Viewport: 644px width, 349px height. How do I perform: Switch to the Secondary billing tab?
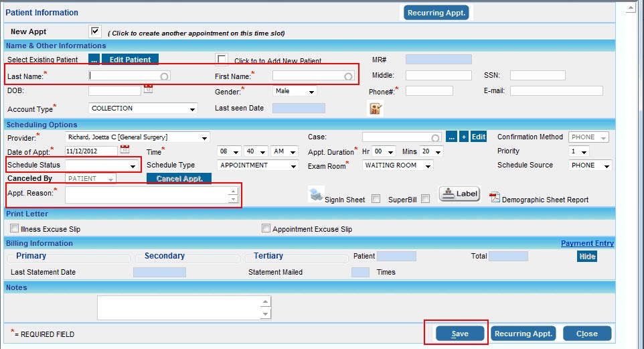click(x=164, y=256)
